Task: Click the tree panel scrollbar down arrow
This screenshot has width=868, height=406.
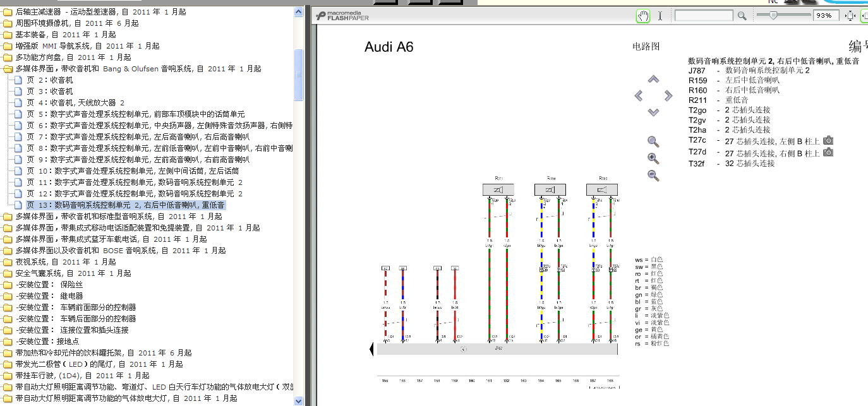Action: coord(299,400)
